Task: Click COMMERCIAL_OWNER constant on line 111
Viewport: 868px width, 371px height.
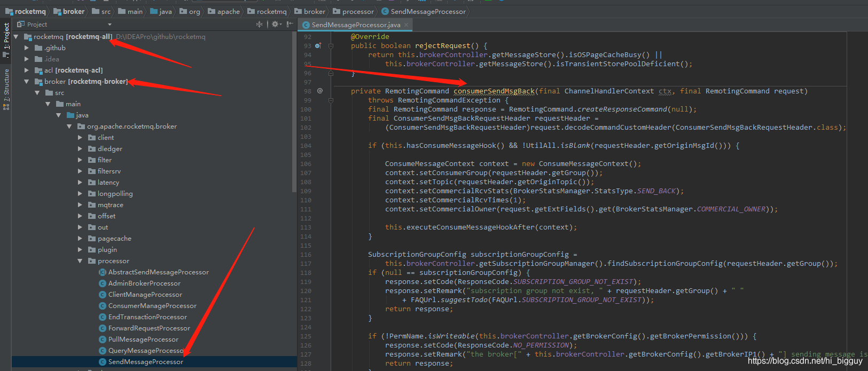Action: tap(731, 209)
